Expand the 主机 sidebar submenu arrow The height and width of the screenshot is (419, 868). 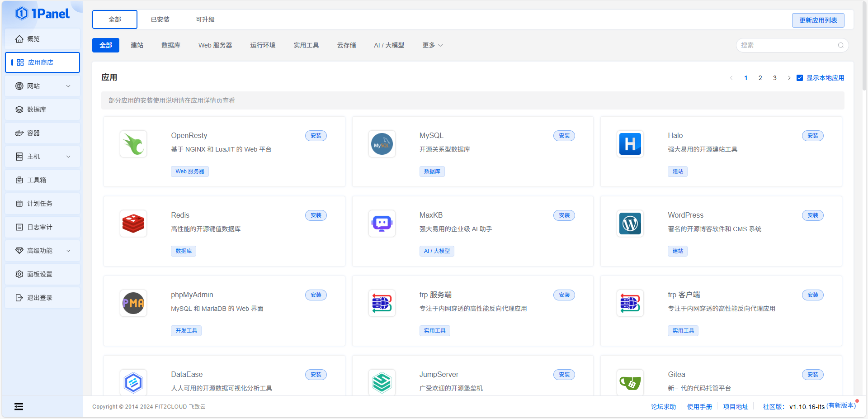[x=68, y=157]
